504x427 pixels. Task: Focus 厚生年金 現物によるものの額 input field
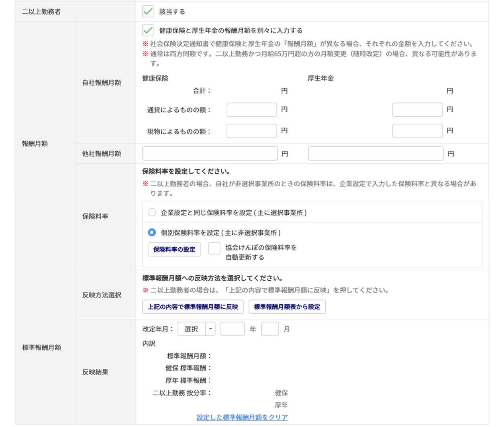417,131
